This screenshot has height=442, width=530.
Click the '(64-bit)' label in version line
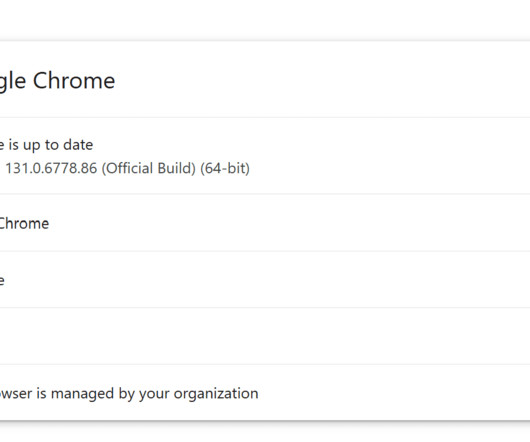tap(225, 168)
